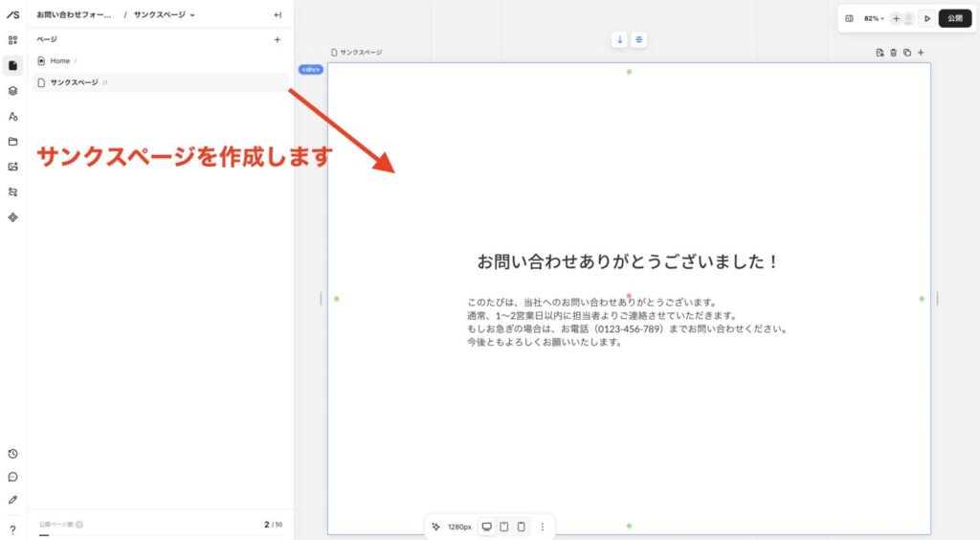Click the help question mark icon
Image resolution: width=980 pixels, height=540 pixels.
pos(12,529)
